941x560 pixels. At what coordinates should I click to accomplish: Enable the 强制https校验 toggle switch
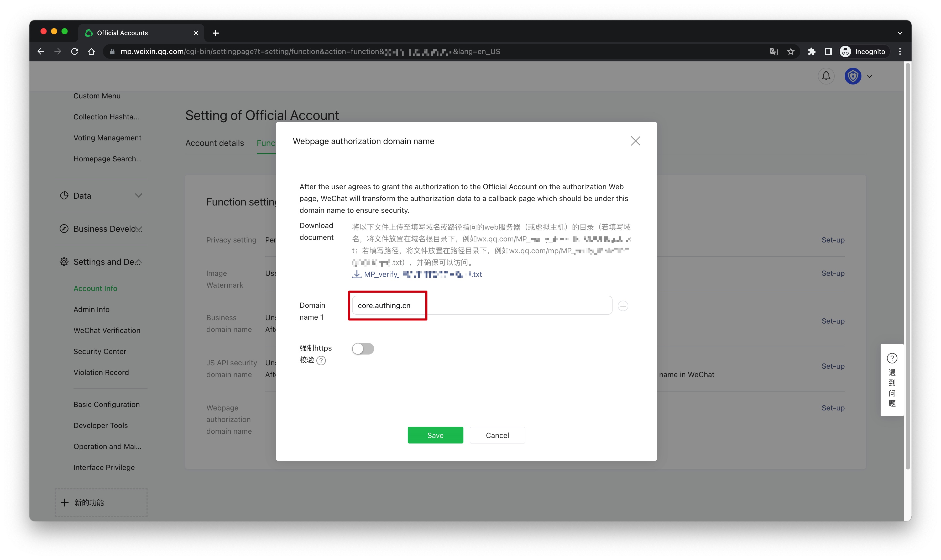tap(363, 349)
